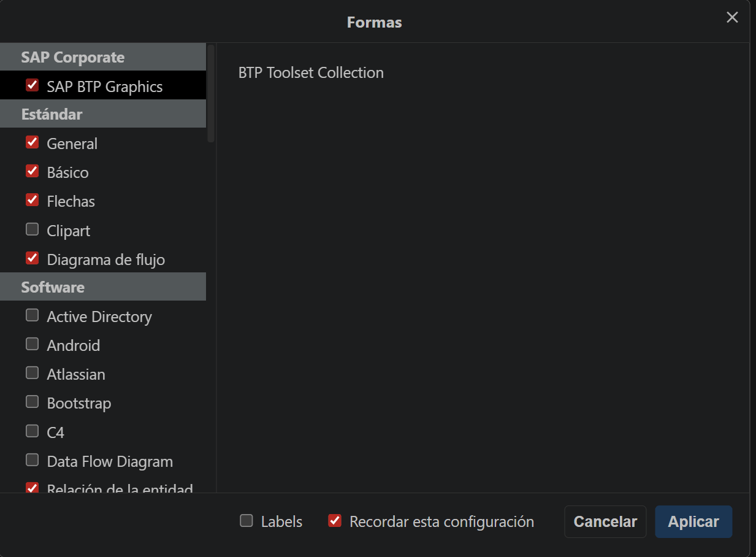
Task: Click the shape list scrollbar
Action: coord(211,93)
